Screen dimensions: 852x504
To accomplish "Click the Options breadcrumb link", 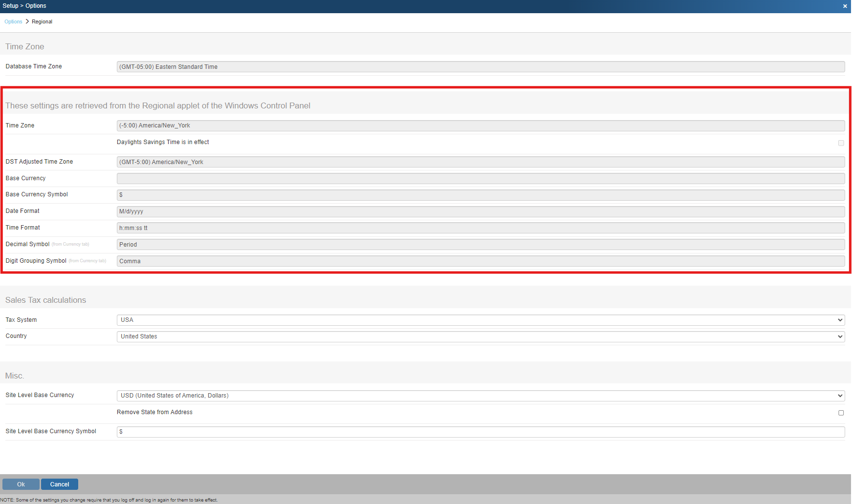I will coord(13,21).
